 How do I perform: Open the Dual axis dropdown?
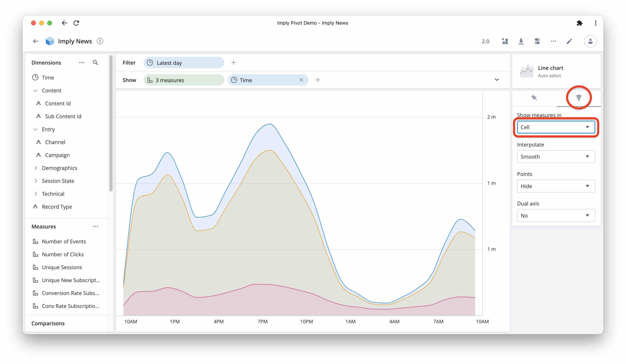point(556,215)
